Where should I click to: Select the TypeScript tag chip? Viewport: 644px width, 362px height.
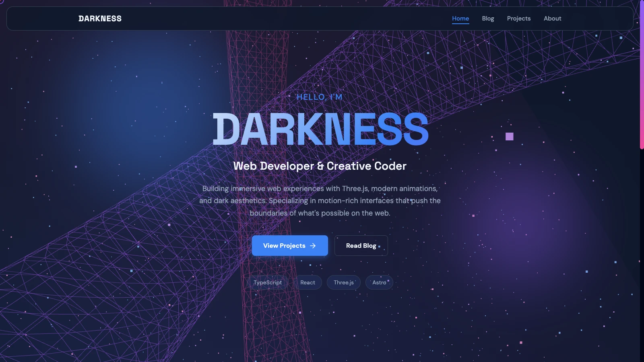268,282
